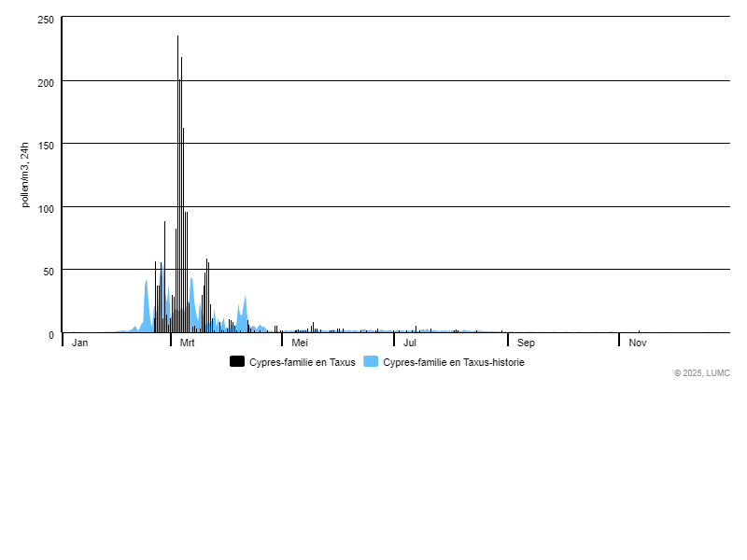Click the blue Taxus-historie legend swatch
747x560 pixels.
tap(371, 362)
